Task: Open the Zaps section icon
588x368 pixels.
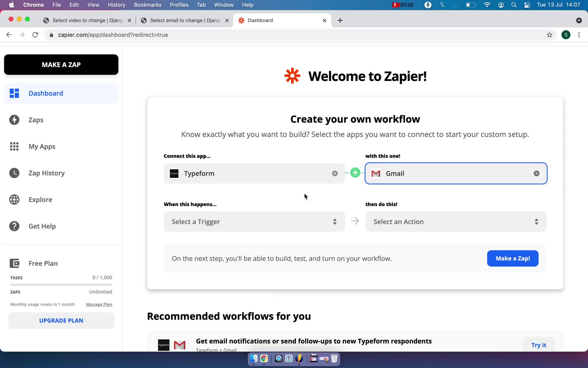Action: point(14,120)
